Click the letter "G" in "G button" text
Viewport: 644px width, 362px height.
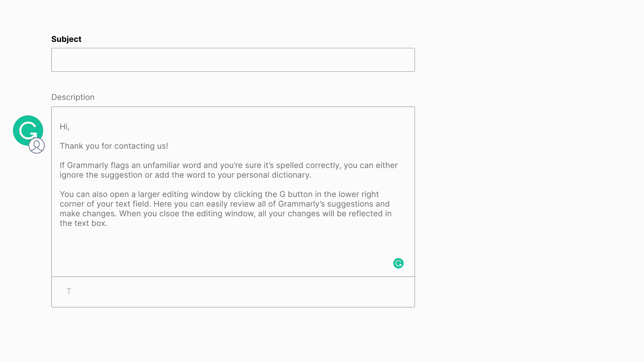tap(282, 194)
